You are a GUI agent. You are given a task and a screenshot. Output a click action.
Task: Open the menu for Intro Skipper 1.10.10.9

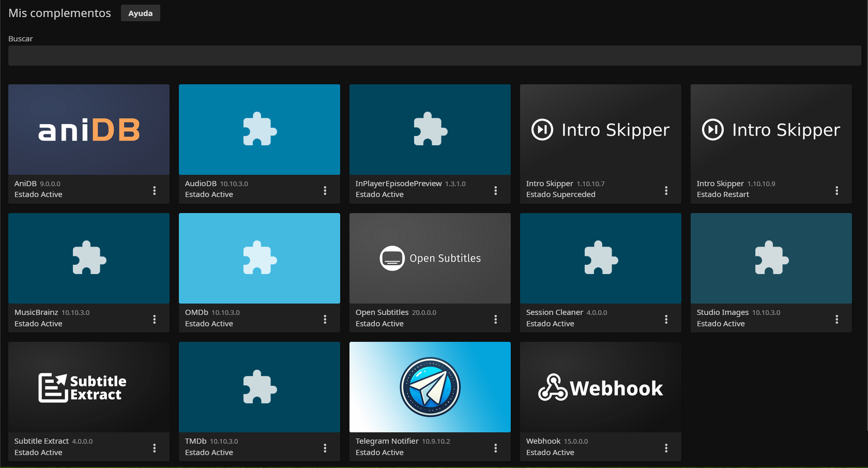[836, 190]
